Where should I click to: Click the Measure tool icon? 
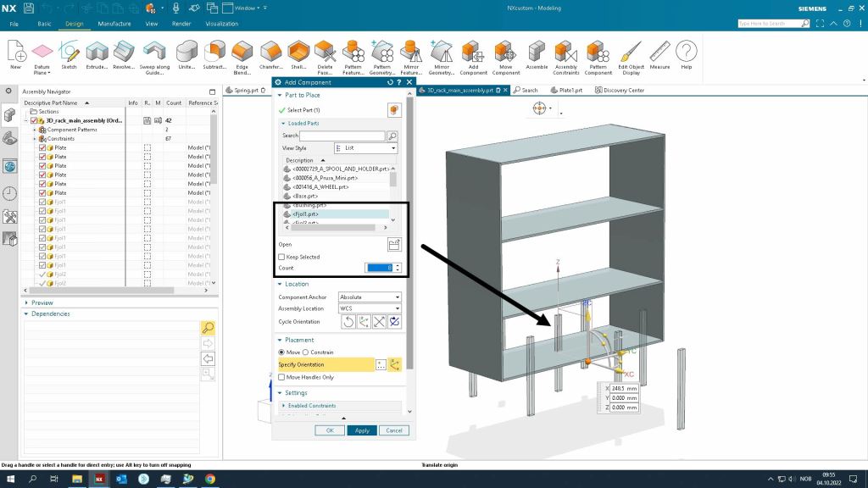pos(659,53)
